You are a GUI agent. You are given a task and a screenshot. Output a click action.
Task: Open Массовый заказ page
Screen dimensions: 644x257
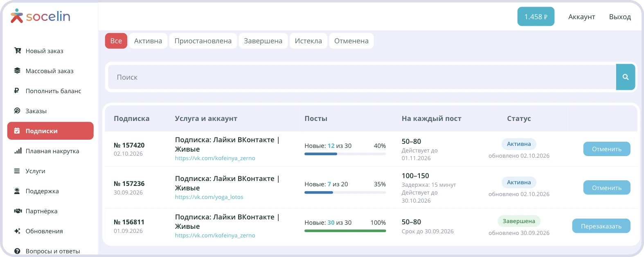(x=50, y=71)
